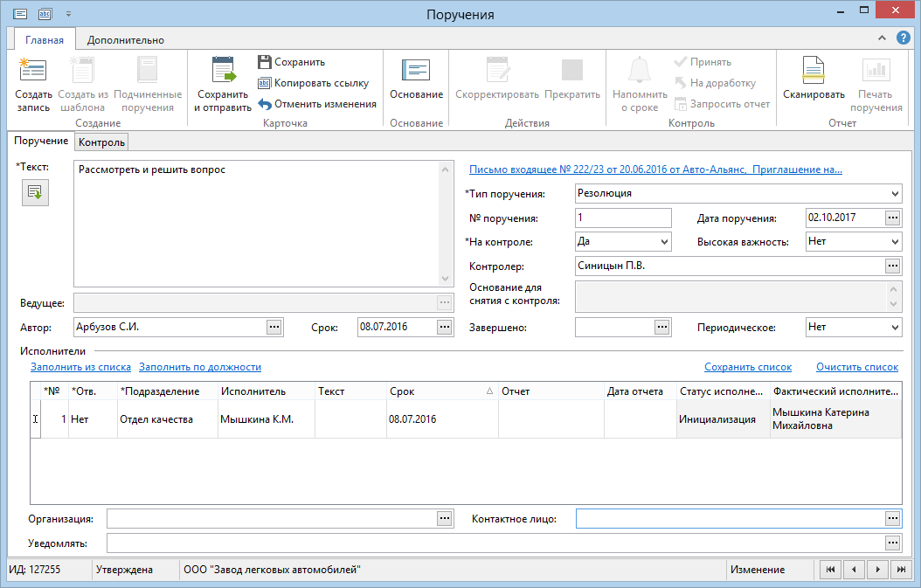This screenshot has height=588, width=921.
Task: Click Сохранить список link
Action: point(748,367)
